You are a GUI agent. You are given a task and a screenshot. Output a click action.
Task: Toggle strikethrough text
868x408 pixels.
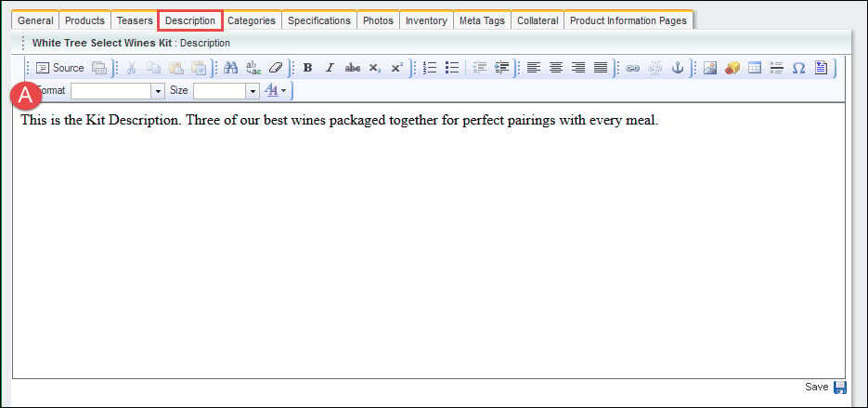point(352,68)
